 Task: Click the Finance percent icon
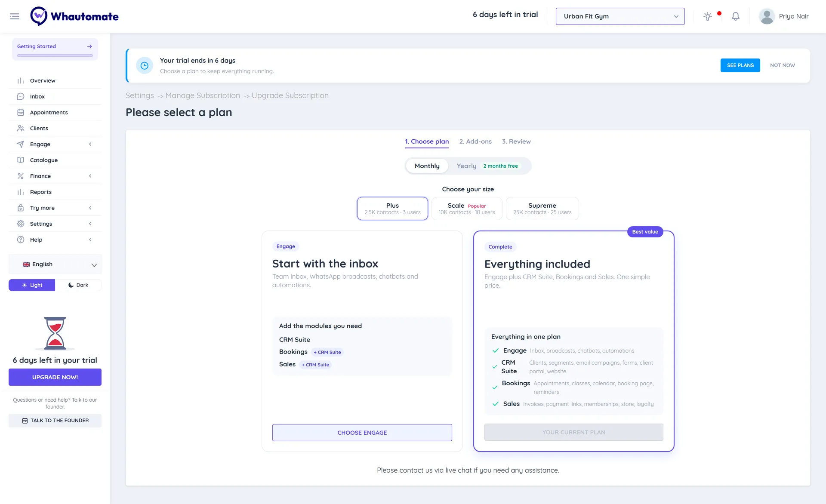coord(21,176)
